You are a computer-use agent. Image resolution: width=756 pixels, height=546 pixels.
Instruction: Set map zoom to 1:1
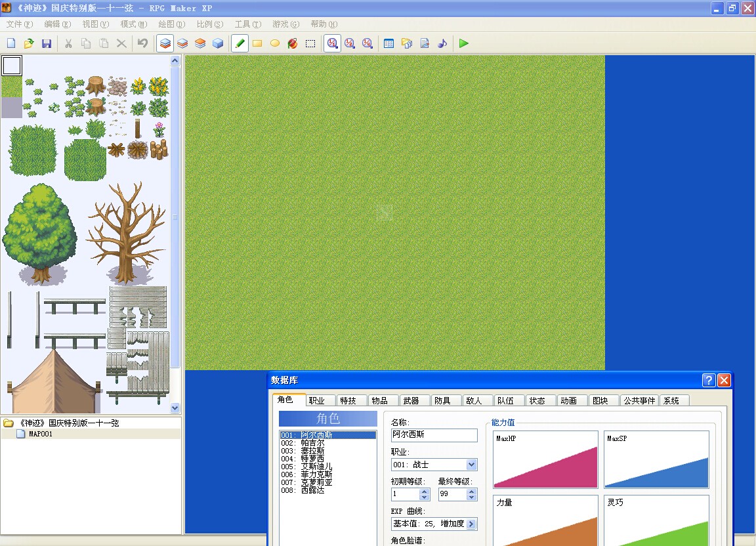pyautogui.click(x=332, y=43)
